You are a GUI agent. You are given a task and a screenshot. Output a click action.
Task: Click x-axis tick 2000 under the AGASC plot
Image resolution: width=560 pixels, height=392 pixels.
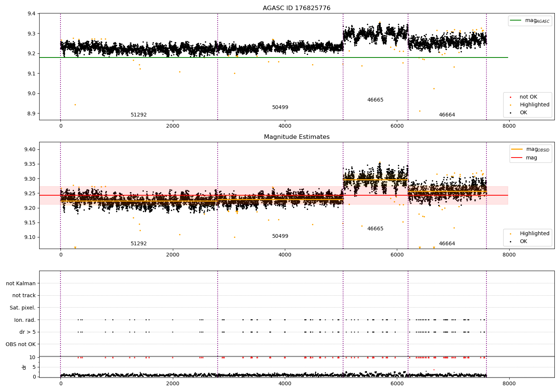tap(173, 126)
